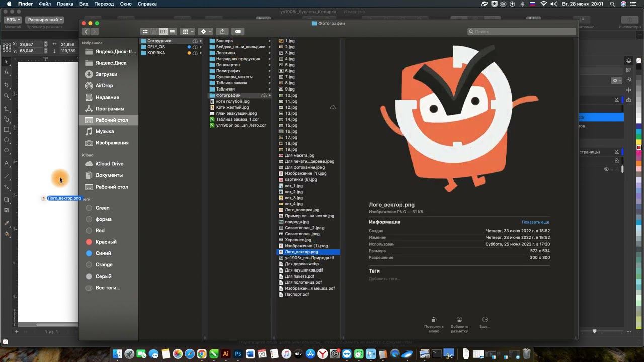Screen dimensions: 644x362
Task: Click the Finder share icon
Action: pos(222,31)
